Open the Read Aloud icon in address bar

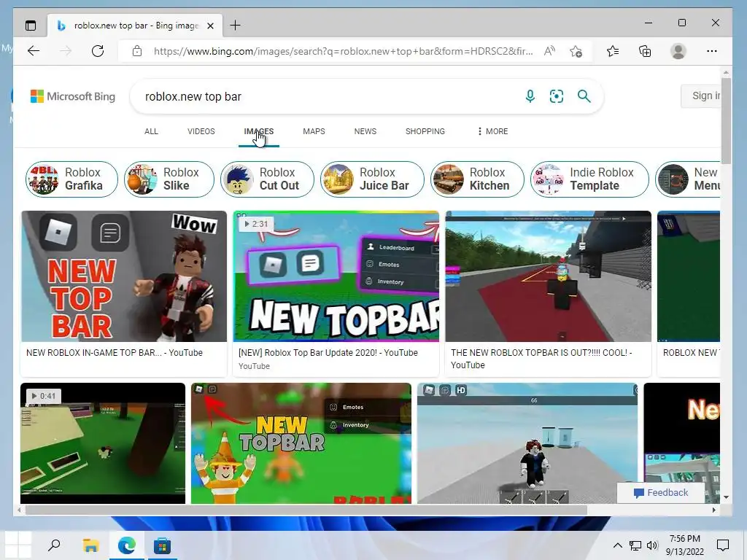pos(549,51)
